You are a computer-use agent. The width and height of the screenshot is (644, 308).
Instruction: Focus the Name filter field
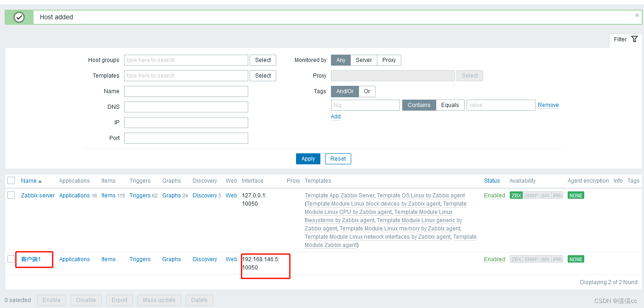point(186,91)
